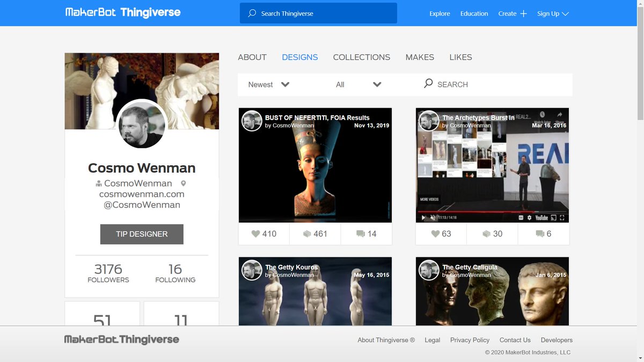Viewport: 644px width, 362px height.
Task: Click the Share arrow icon on video
Action: 560,114
